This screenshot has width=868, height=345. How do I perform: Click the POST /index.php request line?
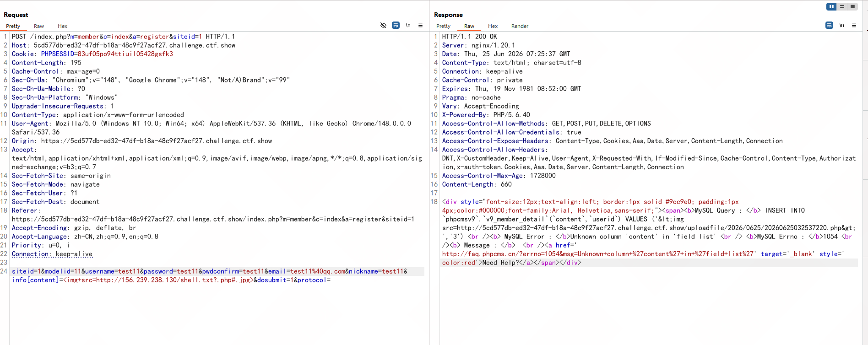123,37
